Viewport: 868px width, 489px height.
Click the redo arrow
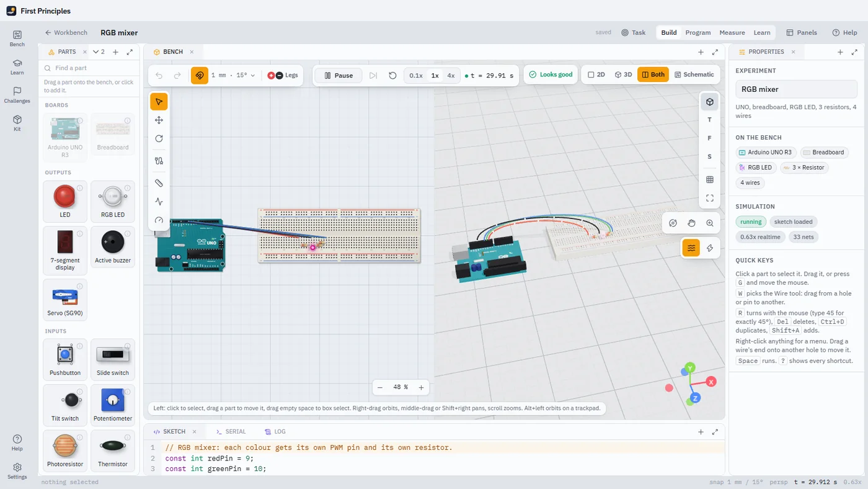point(177,75)
